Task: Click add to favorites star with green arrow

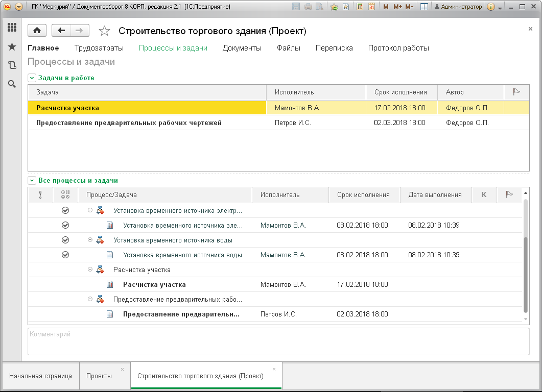Action: click(x=334, y=7)
